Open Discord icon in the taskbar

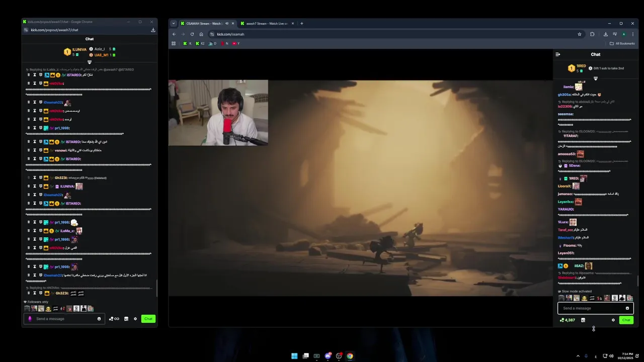(328, 356)
